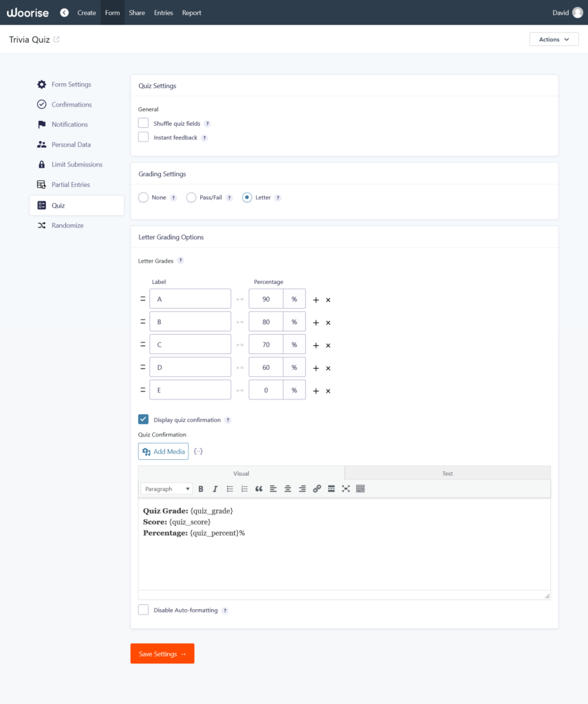Uncheck Display quiz confirmation
The width and height of the screenshot is (588, 704).
point(144,419)
